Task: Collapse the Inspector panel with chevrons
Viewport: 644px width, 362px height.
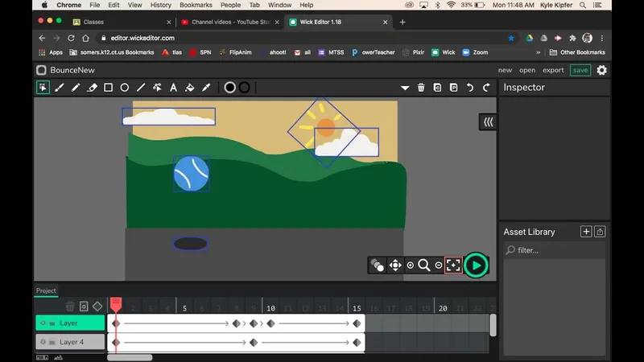Action: [x=488, y=121]
